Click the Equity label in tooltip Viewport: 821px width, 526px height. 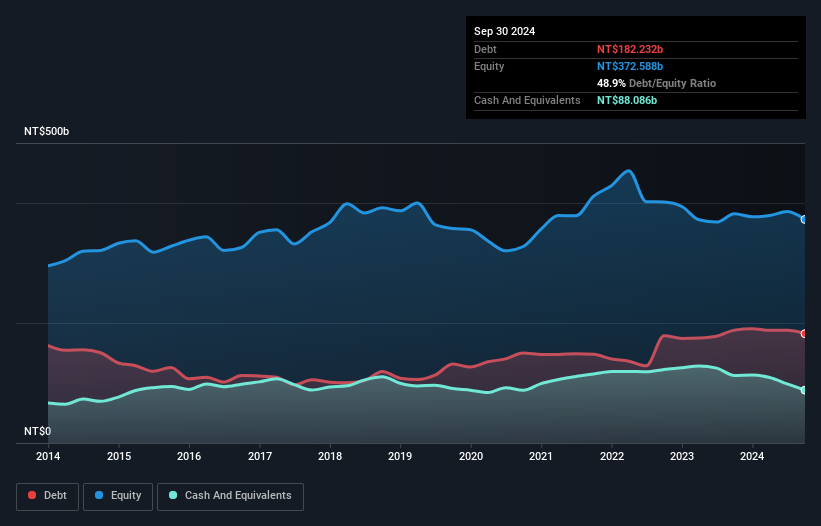click(489, 66)
